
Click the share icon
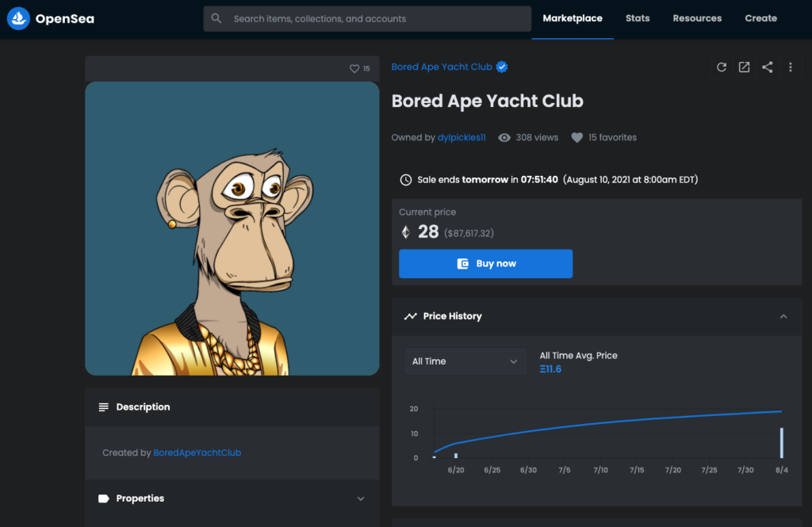click(768, 67)
